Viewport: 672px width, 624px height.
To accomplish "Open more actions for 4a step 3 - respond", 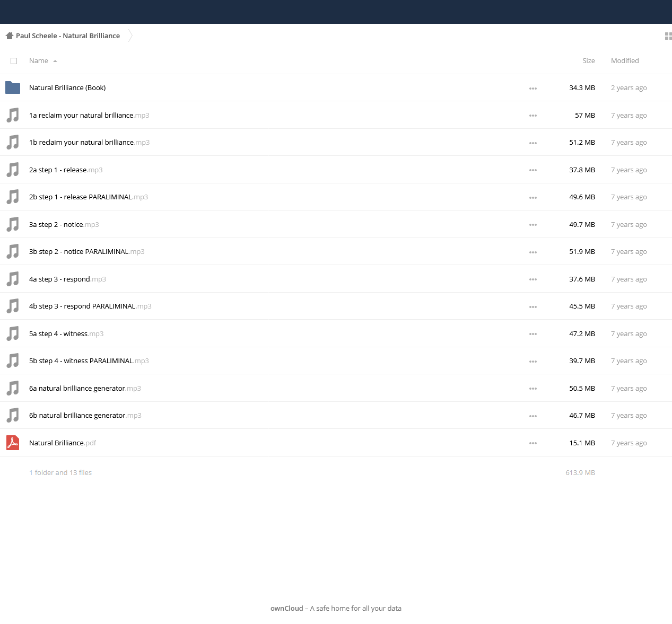I will pos(533,279).
